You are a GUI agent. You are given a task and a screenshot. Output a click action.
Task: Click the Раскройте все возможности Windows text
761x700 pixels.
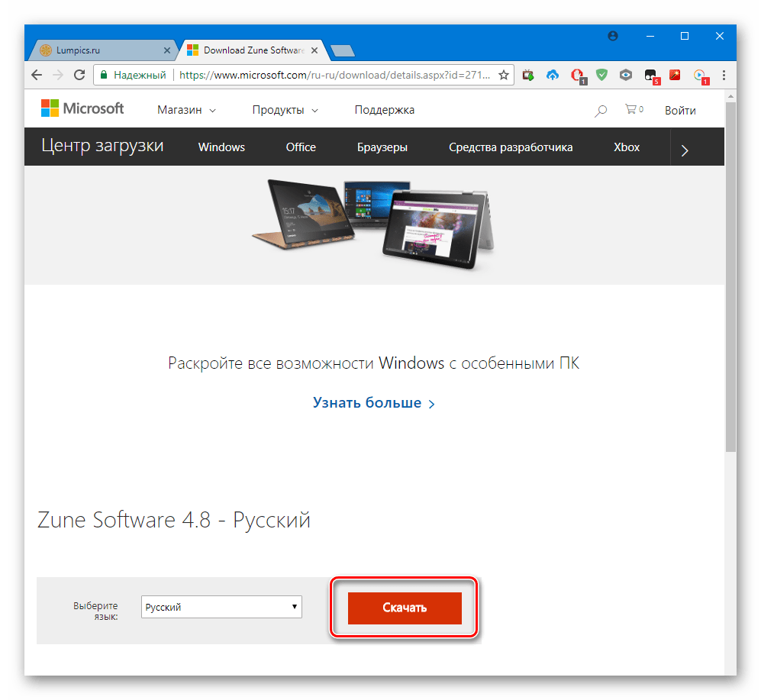374,363
